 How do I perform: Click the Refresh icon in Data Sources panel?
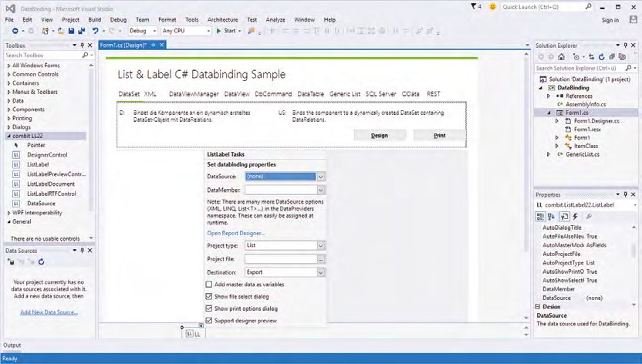42,261
